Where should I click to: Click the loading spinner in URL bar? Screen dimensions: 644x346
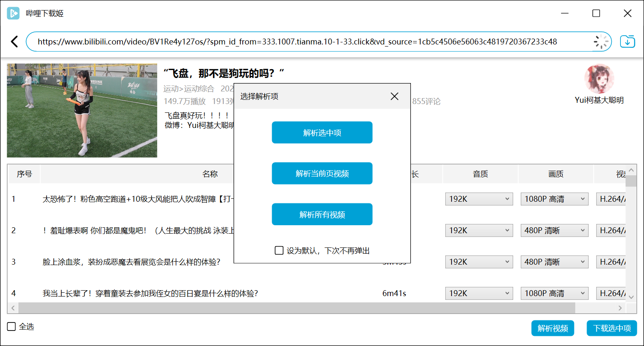tap(601, 42)
